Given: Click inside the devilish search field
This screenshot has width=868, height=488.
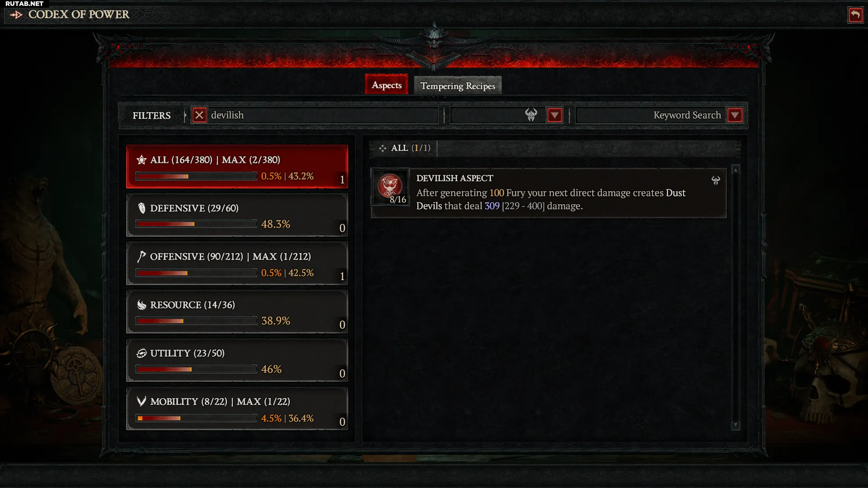Looking at the screenshot, I should [323, 115].
